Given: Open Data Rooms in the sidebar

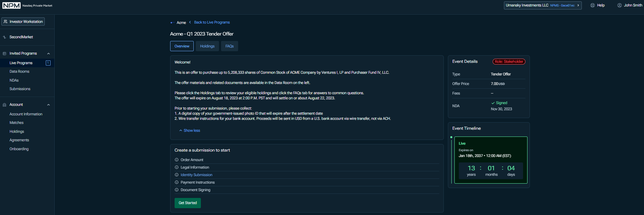Looking at the screenshot, I should [19, 71].
